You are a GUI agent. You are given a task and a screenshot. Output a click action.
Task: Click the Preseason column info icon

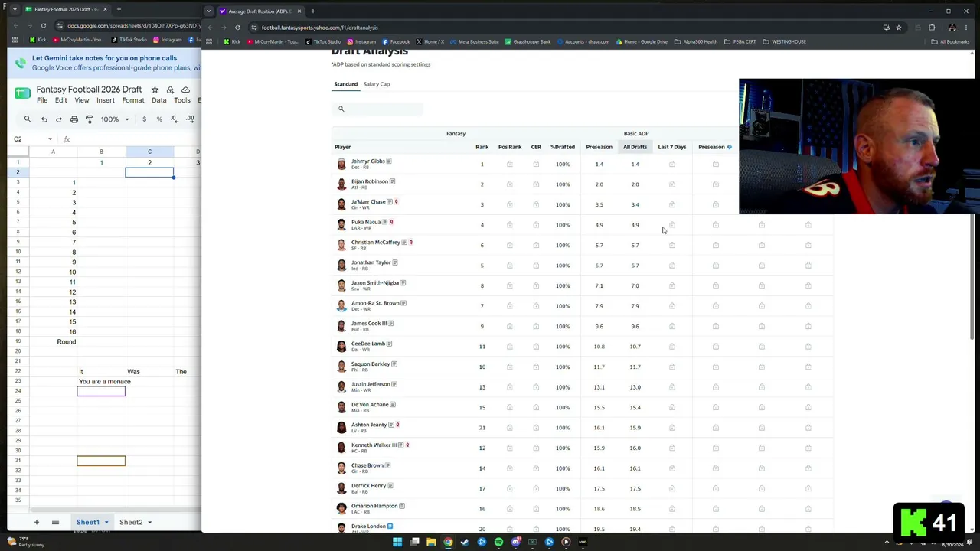pyautogui.click(x=729, y=147)
